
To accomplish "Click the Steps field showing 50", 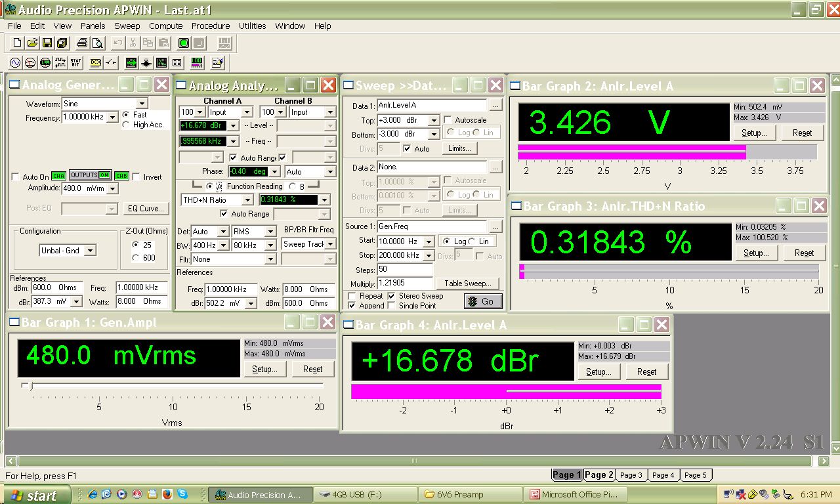I will click(406, 270).
